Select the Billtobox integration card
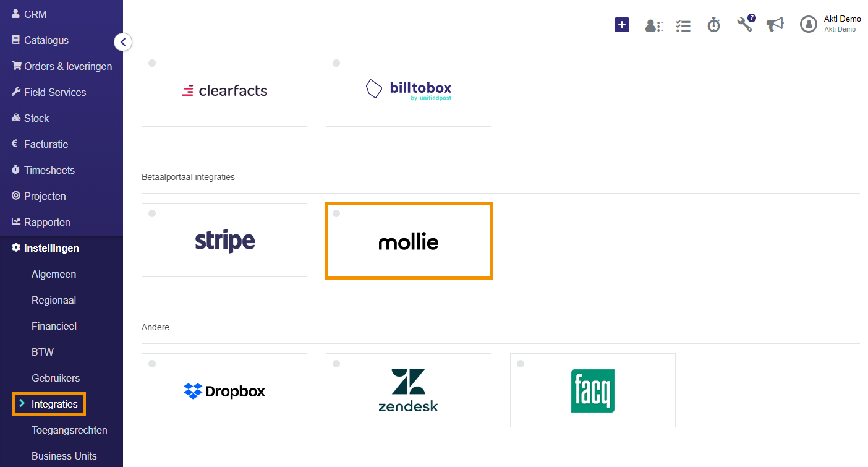The width and height of the screenshot is (868, 467). tap(409, 90)
